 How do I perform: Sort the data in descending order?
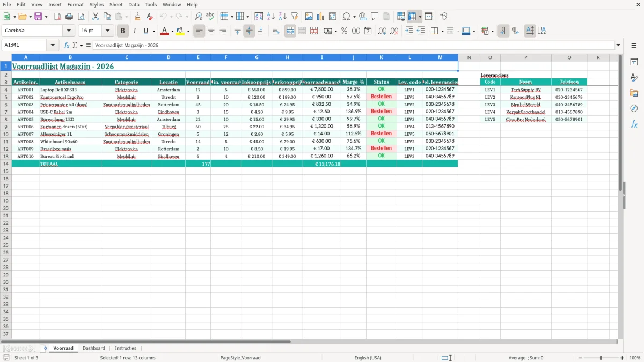tap(283, 17)
